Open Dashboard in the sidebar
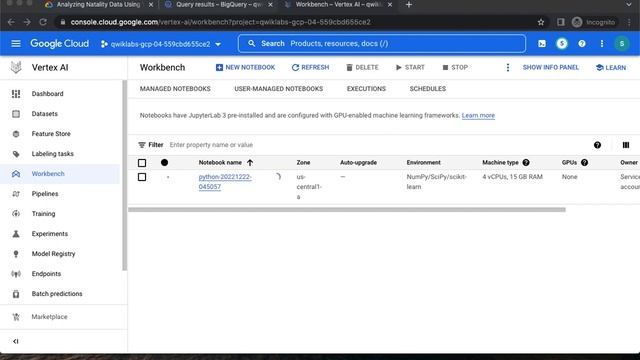640x360 pixels. coord(47,94)
